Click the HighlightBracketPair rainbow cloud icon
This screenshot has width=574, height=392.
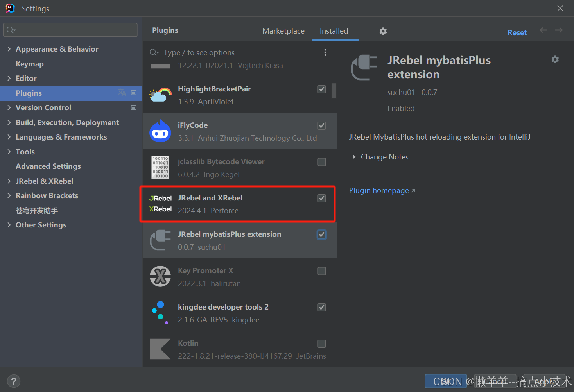click(160, 95)
